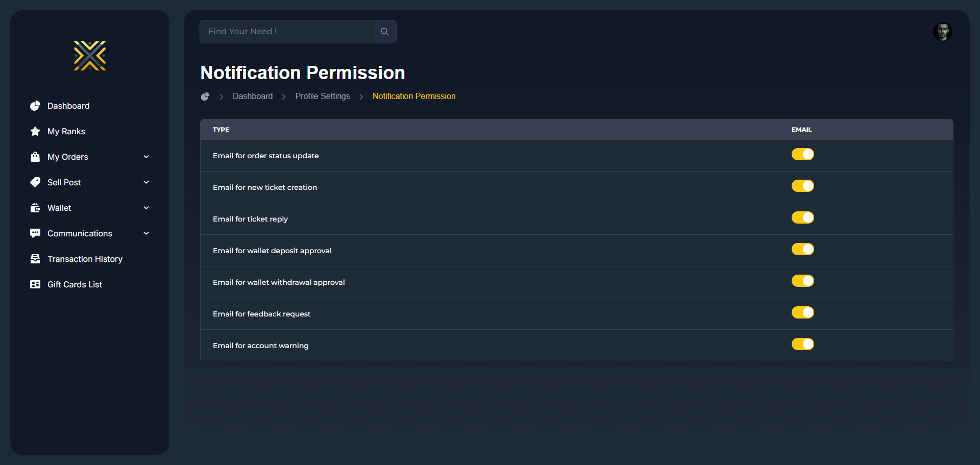Click the Dashboard pie chart icon
The width and height of the screenshot is (980, 465).
pyautogui.click(x=35, y=106)
